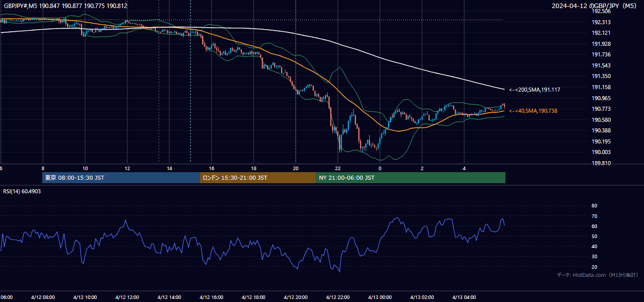
Task: Click the RSI(14) 60.4903 indicator label
Action: tap(22, 191)
